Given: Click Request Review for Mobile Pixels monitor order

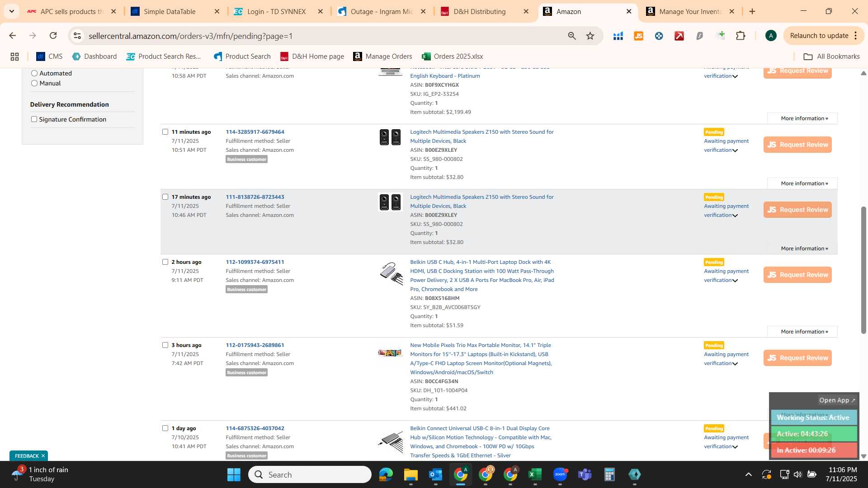Looking at the screenshot, I should click(x=797, y=358).
